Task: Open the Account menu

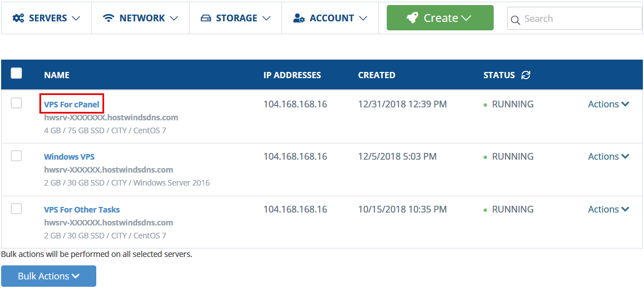Action: (x=330, y=18)
